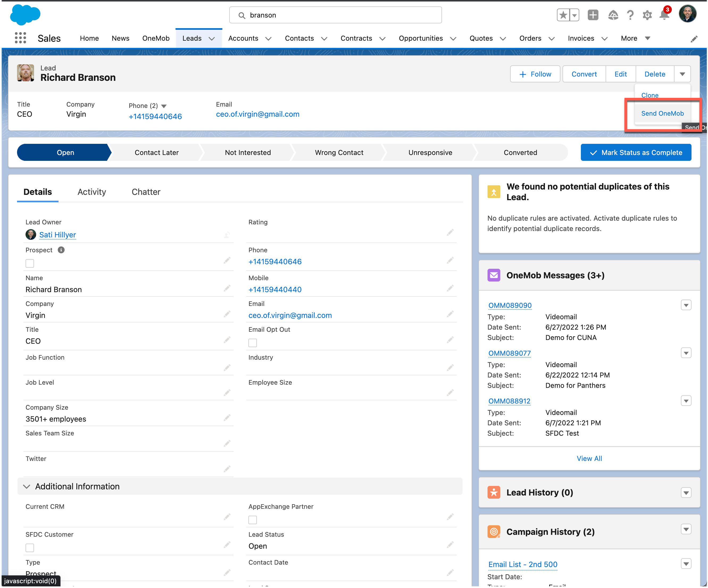
Task: Click the Convert button
Action: pyautogui.click(x=584, y=74)
